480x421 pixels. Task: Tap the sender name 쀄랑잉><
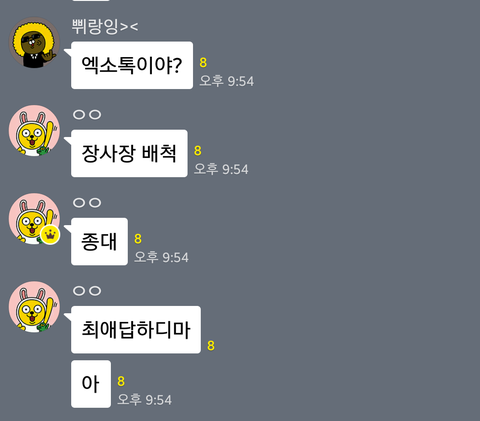(105, 26)
